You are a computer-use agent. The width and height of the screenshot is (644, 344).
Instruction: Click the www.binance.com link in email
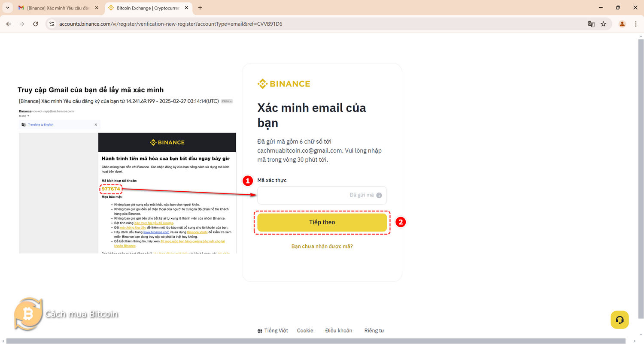[x=156, y=232]
